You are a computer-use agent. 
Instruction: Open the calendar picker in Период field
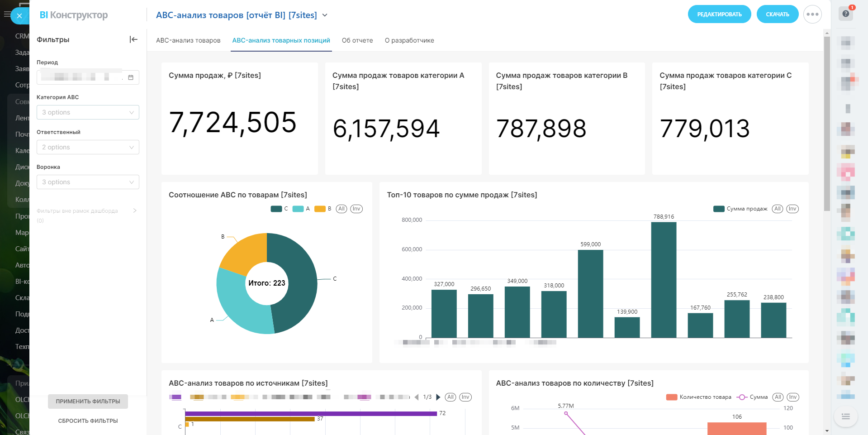pos(131,77)
